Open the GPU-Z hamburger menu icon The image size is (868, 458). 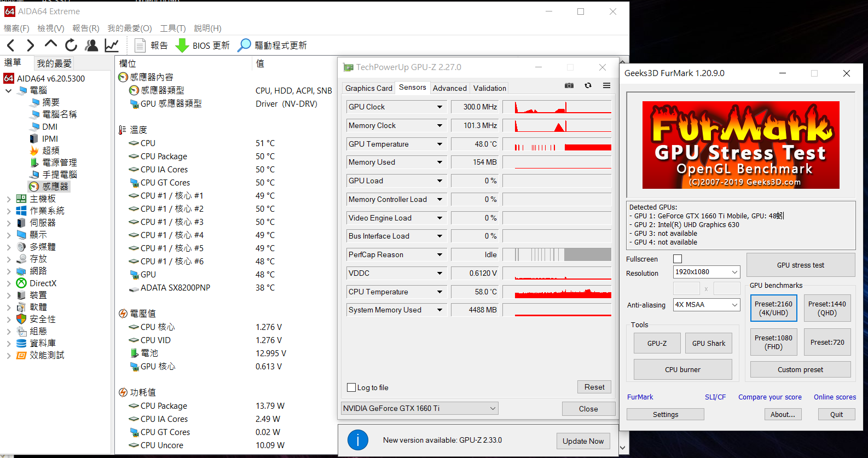click(606, 85)
